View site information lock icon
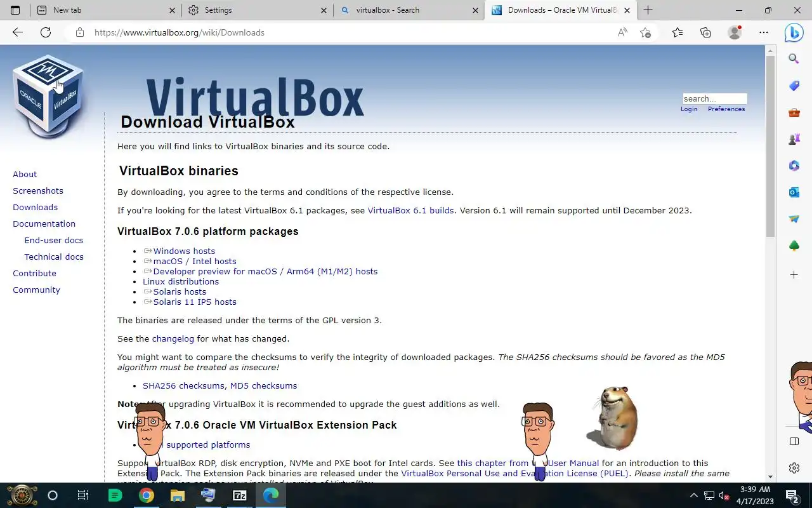Screen dimensions: 812x508 point(79,32)
